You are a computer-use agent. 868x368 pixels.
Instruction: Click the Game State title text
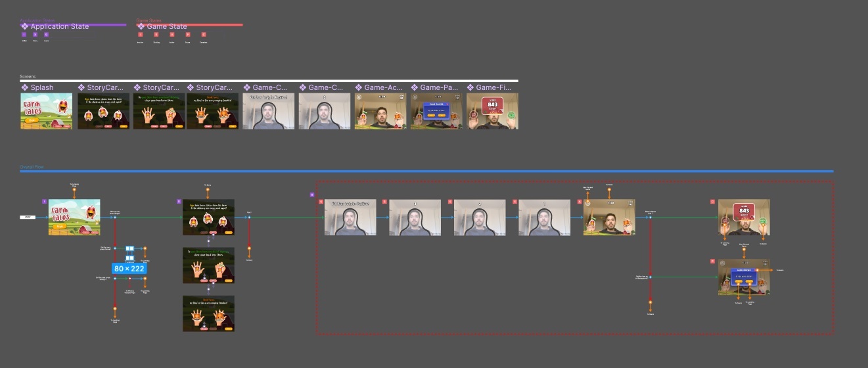(x=167, y=27)
